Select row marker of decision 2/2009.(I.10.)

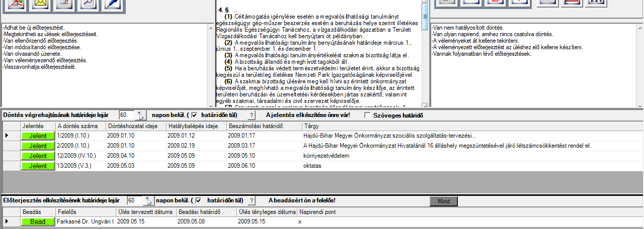(10, 146)
